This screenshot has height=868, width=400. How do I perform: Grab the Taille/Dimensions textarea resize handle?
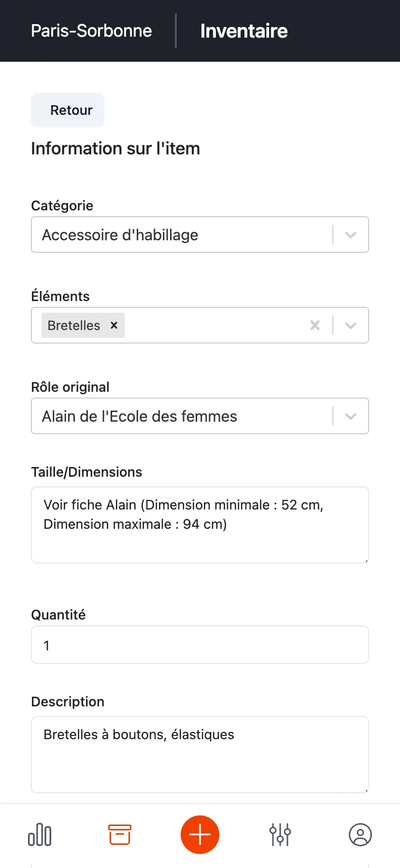pyautogui.click(x=366, y=560)
